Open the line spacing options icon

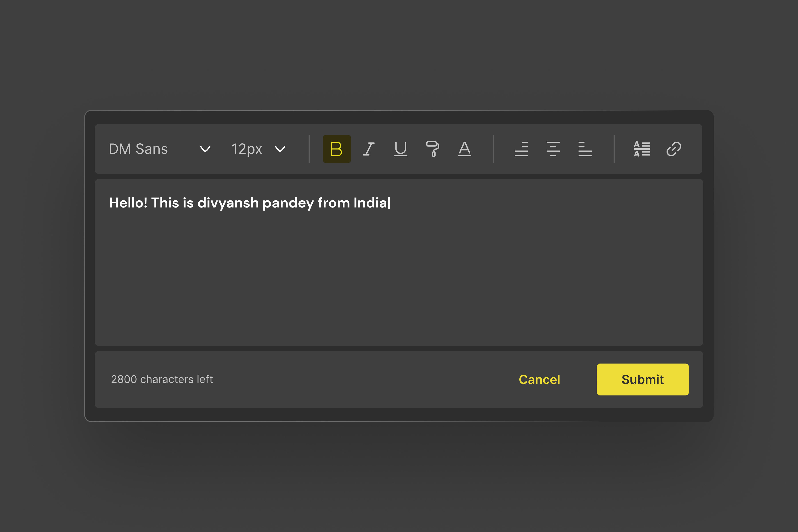pos(642,149)
